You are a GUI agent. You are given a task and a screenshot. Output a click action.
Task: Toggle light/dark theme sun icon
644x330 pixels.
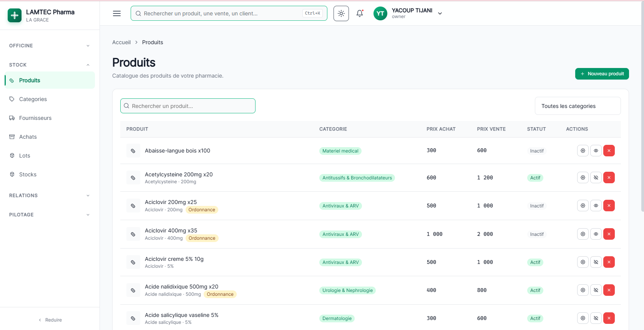click(341, 13)
